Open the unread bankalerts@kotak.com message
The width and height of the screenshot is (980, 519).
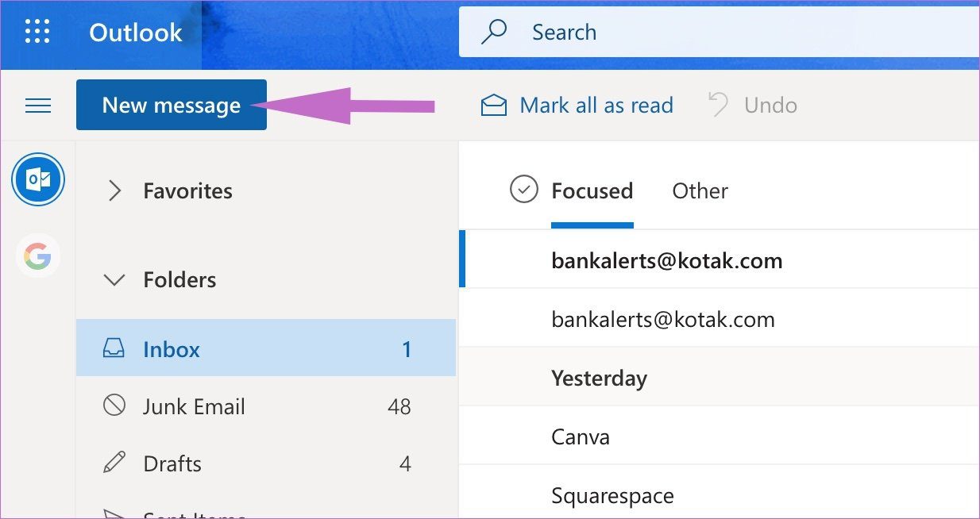(720, 259)
